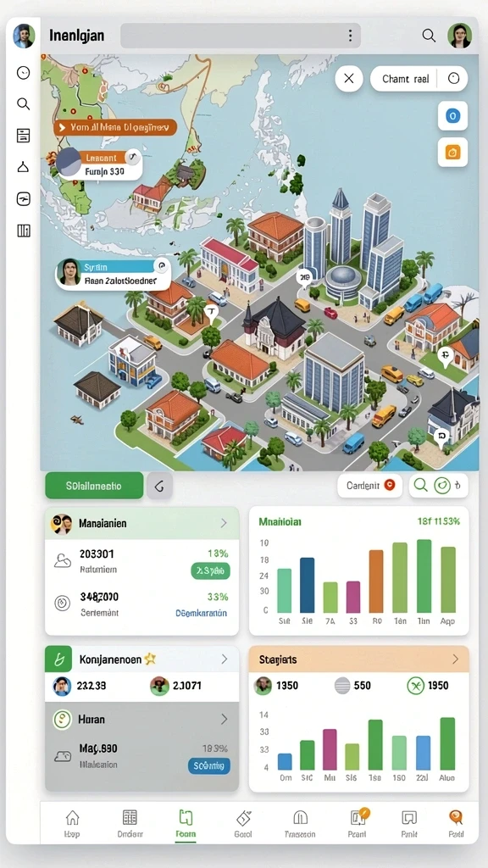This screenshot has width=488, height=868.
Task: Open the top-left profile avatar
Action: click(24, 36)
